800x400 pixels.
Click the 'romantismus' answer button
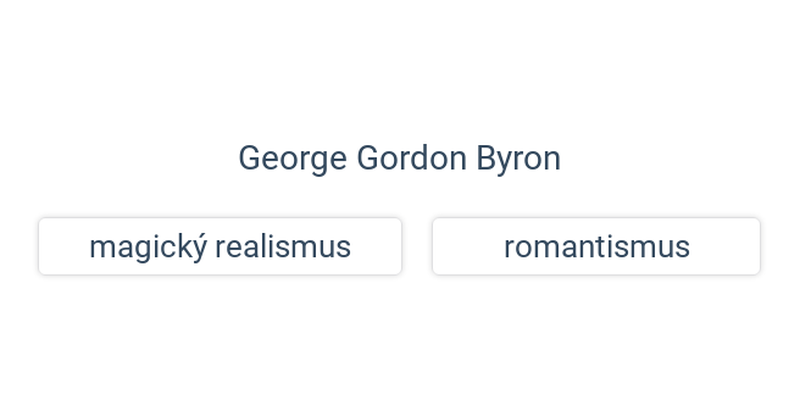point(596,246)
